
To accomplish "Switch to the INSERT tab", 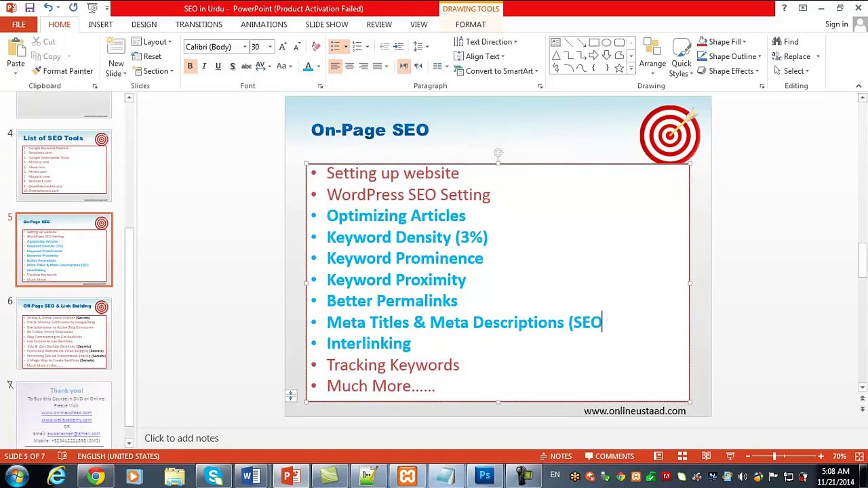I will point(100,24).
